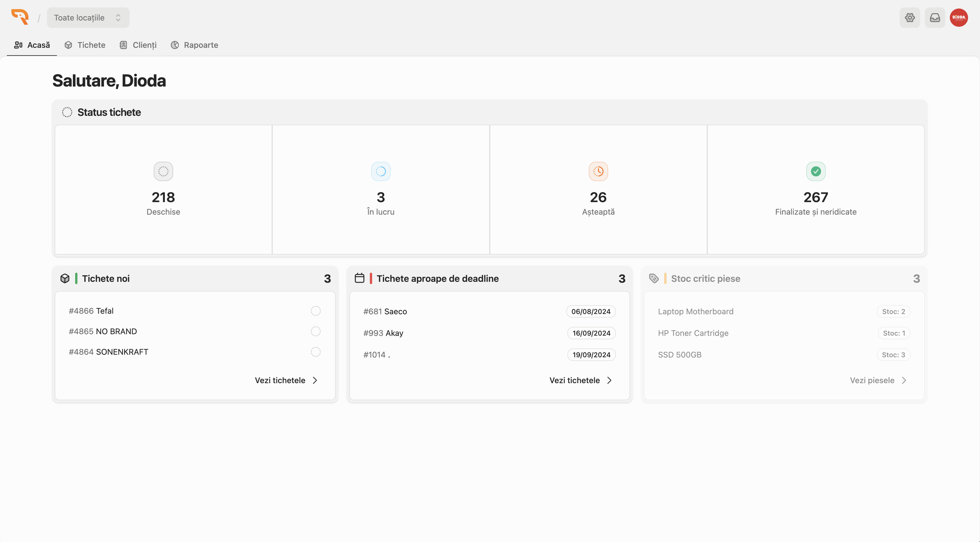Toggle status circle for #4864 SONENKRAFT
Image resolution: width=980 pixels, height=542 pixels.
click(315, 352)
